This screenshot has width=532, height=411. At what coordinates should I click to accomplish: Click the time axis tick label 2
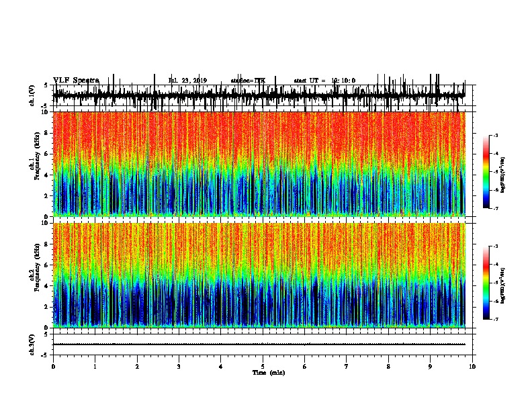coord(137,367)
